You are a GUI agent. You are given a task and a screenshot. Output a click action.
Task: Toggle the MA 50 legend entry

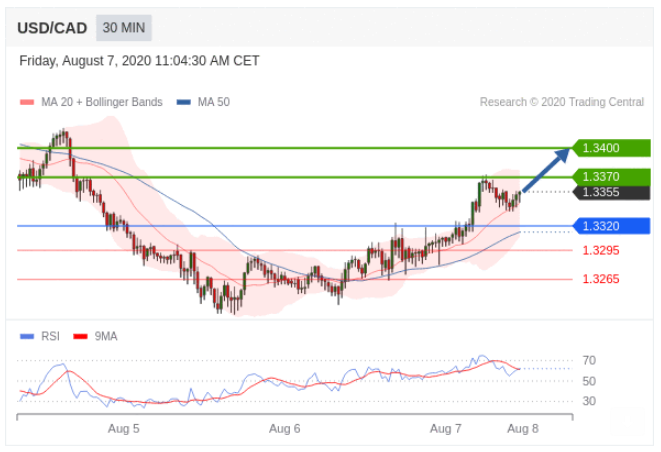click(x=213, y=102)
